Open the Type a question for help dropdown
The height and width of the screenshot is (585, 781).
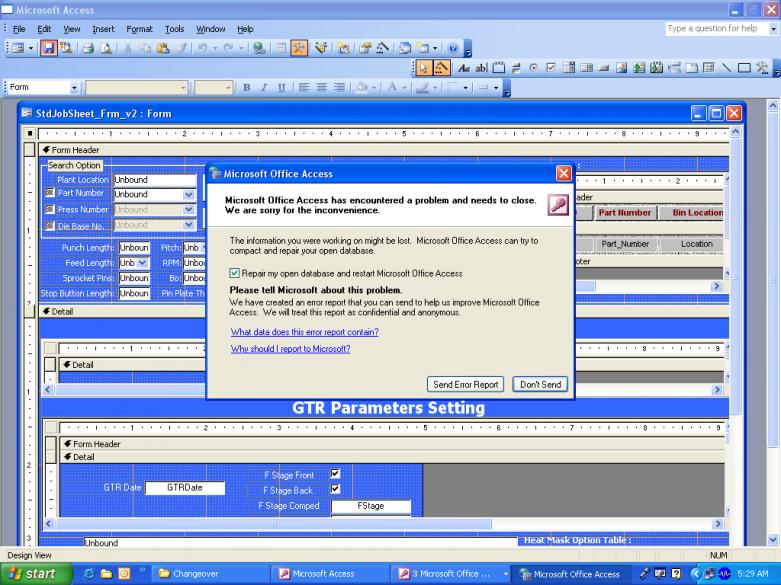click(773, 29)
